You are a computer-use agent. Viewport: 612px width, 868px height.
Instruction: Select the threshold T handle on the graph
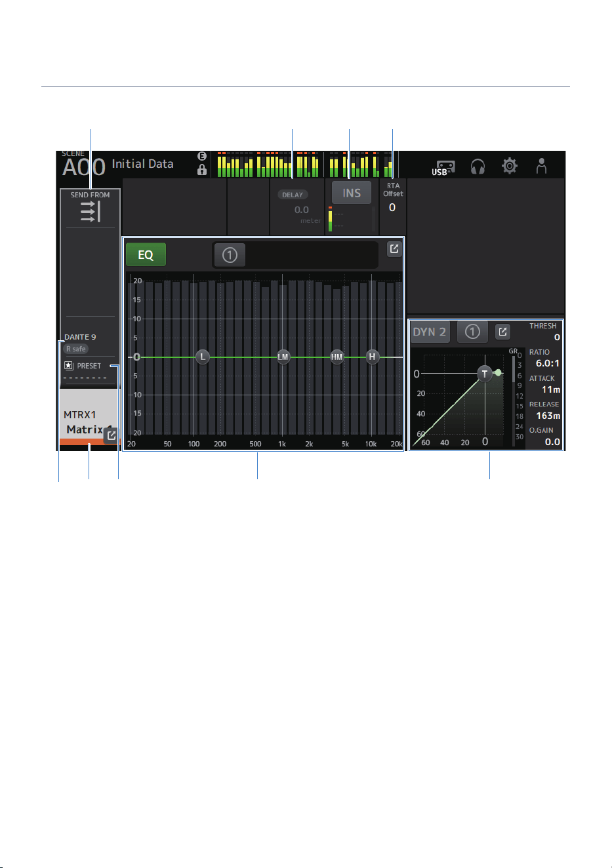point(484,374)
